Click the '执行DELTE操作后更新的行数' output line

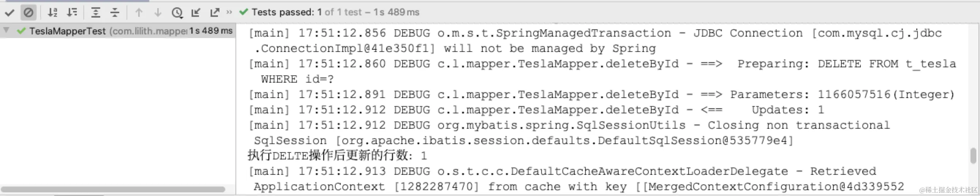(337, 155)
